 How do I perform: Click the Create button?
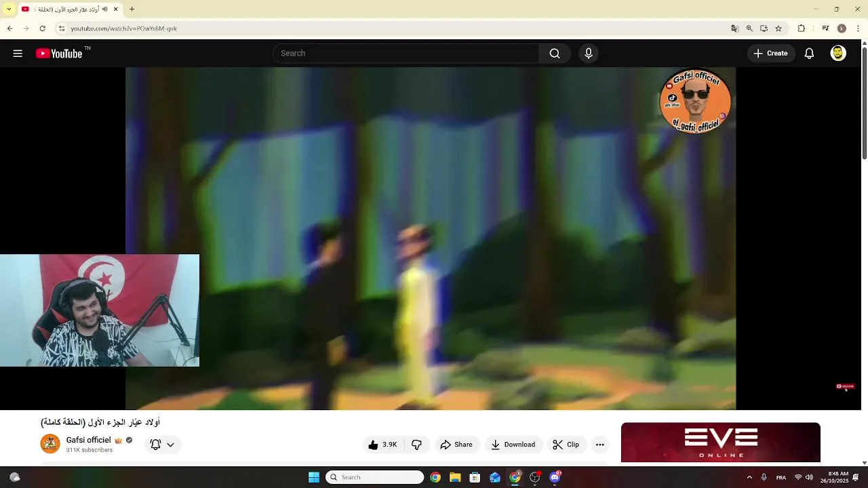(770, 54)
